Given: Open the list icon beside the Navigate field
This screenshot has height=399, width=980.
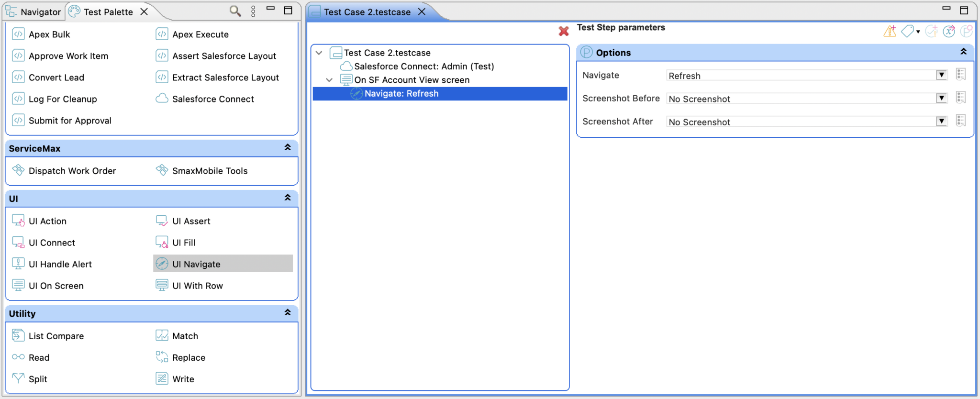Looking at the screenshot, I should (961, 75).
